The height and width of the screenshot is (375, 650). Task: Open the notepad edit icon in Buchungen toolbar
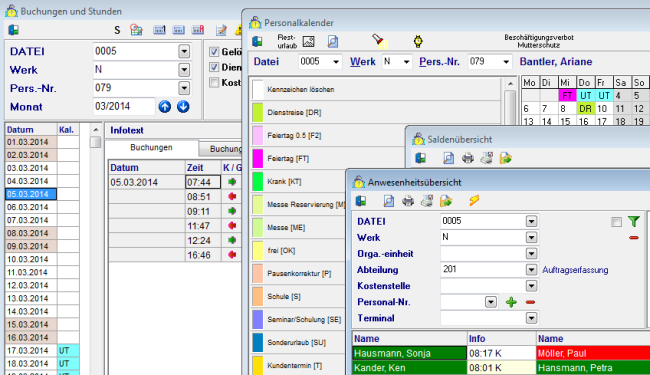(x=221, y=30)
